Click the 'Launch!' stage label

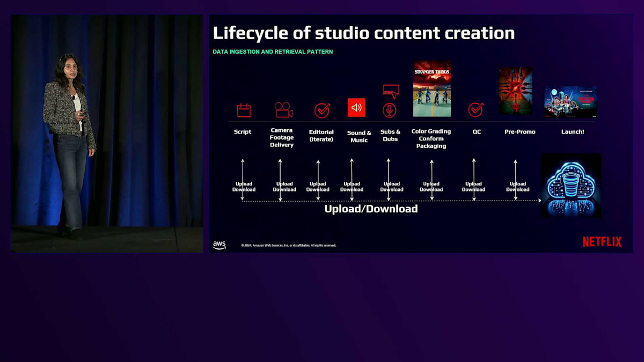[x=573, y=132]
